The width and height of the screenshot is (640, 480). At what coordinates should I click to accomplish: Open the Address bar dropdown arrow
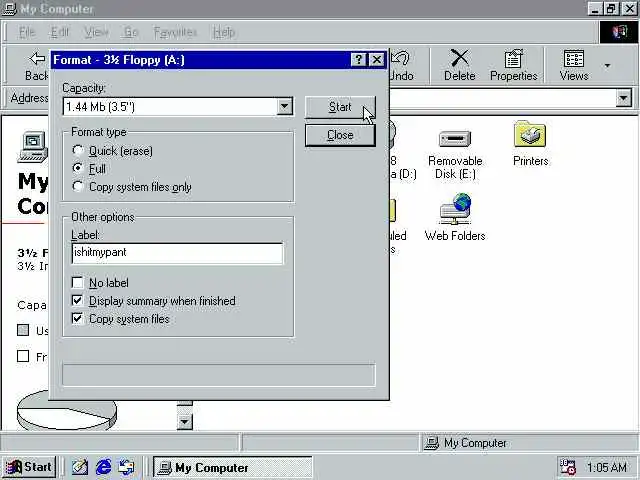click(624, 98)
